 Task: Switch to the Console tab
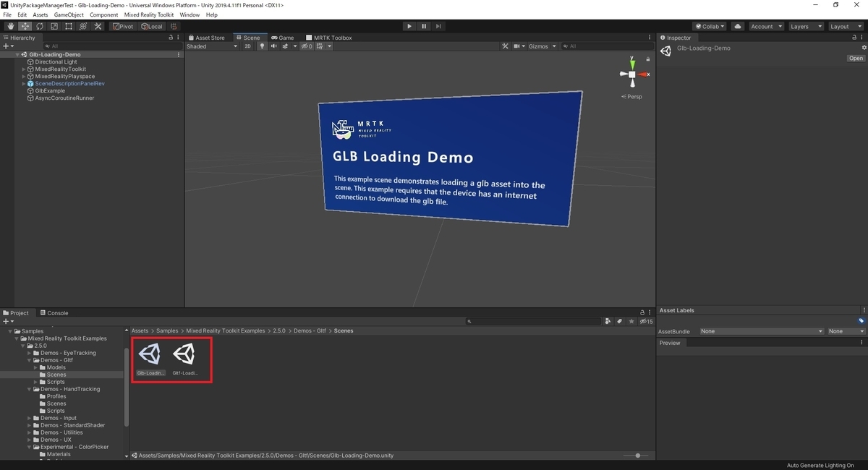coord(54,313)
